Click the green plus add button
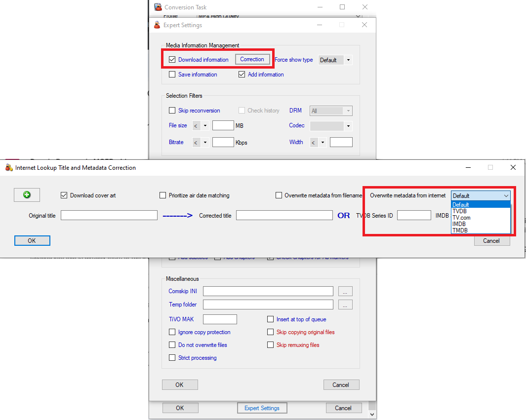Viewport: 526px width, 420px height. click(x=27, y=195)
